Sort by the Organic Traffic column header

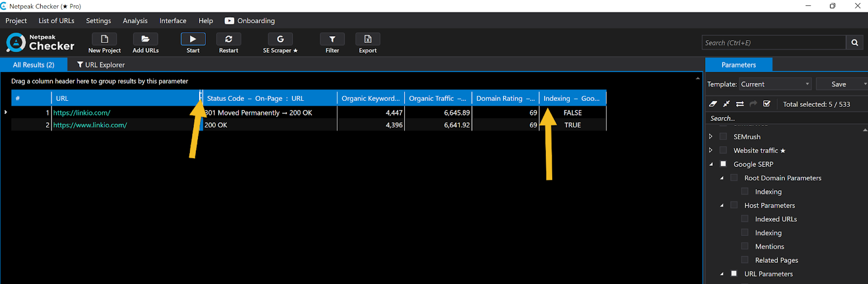coord(438,98)
